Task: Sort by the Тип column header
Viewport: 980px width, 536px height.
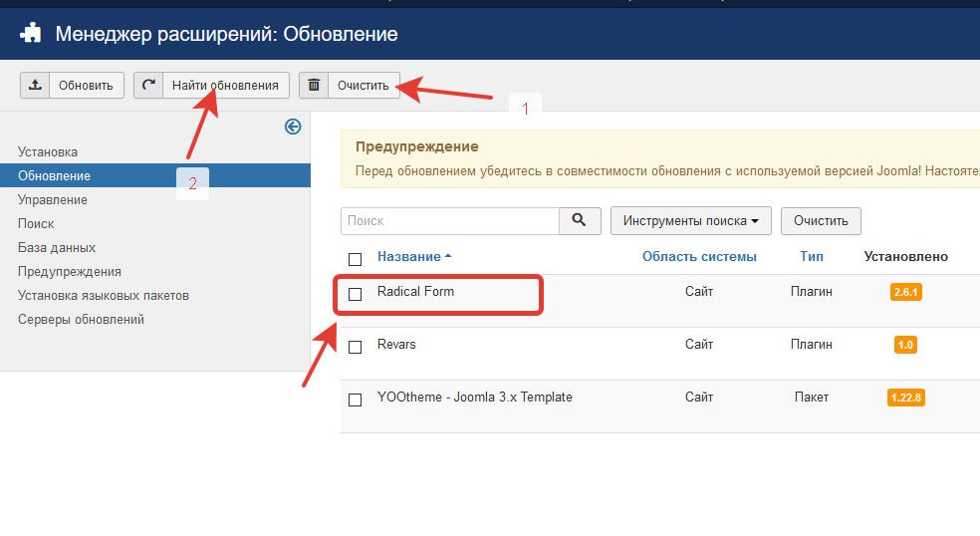Action: point(811,257)
